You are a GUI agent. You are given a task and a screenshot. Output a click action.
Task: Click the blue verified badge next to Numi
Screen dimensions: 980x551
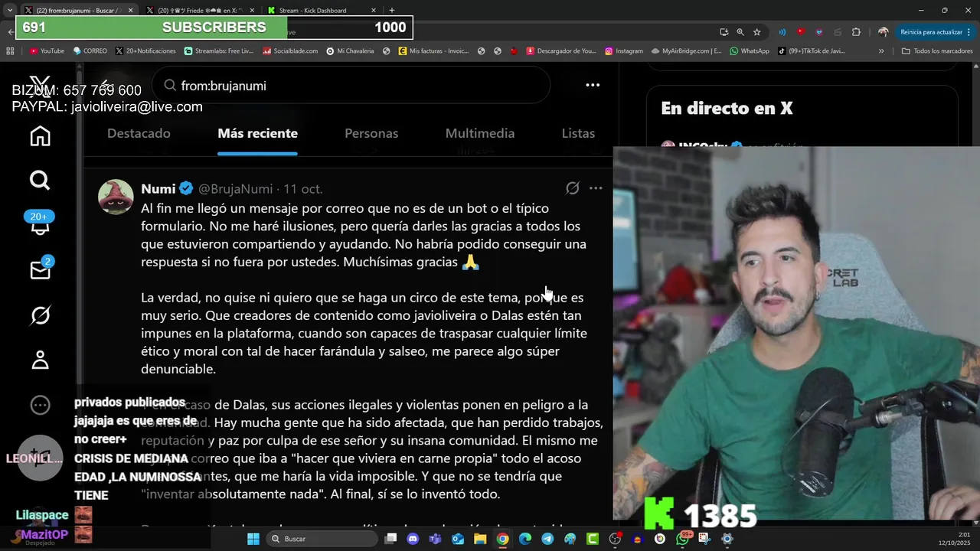click(x=186, y=188)
